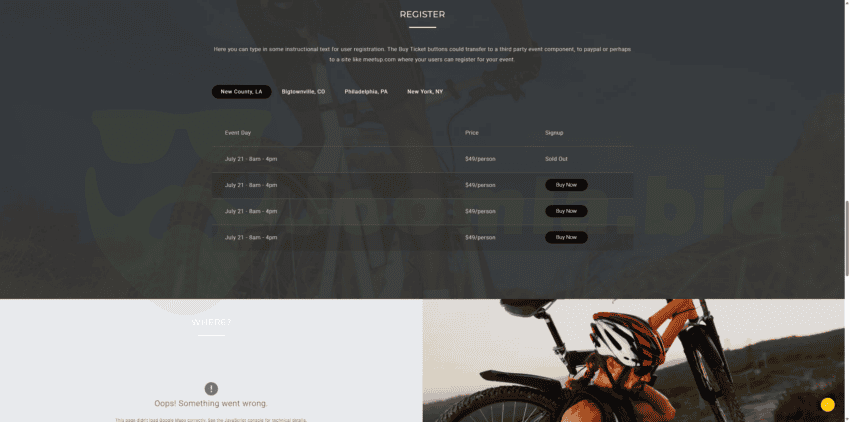
Task: Click the Event Day column header
Action: tap(237, 133)
